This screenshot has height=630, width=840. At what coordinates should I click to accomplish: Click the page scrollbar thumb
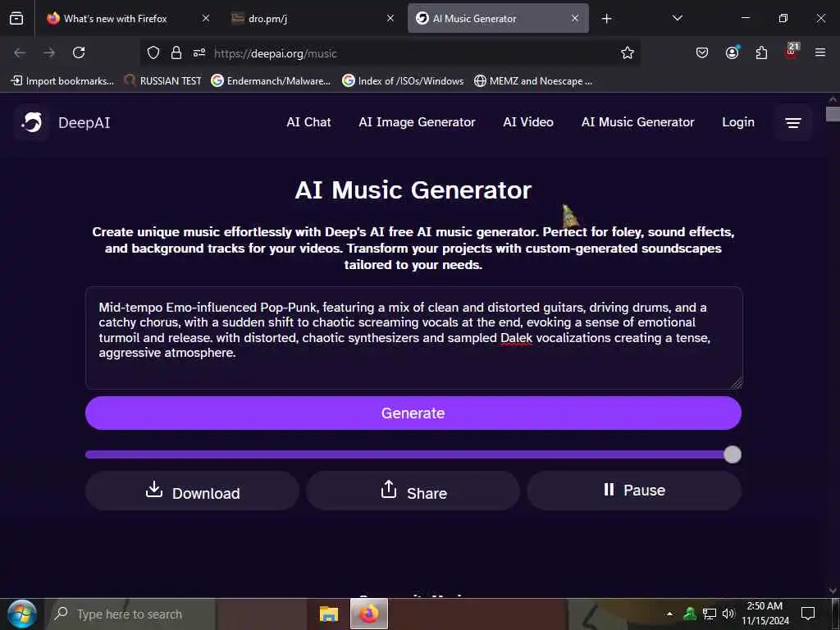(833, 114)
